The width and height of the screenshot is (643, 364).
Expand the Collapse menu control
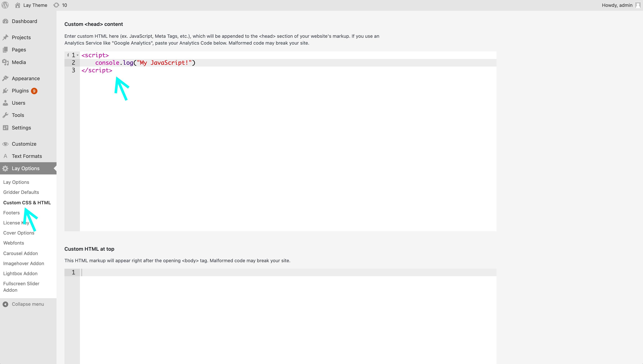tap(24, 304)
